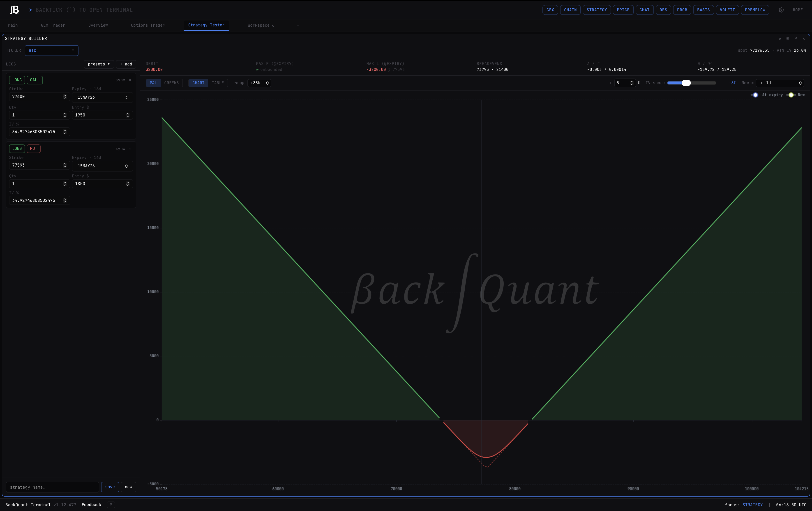Viewport: 812px width, 511px height.
Task: Open the PREMFLOW module button
Action: 755,10
